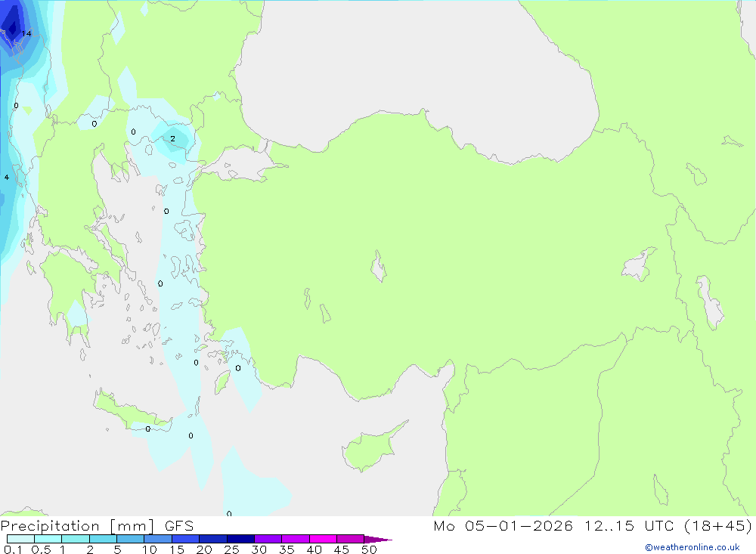
Task: Click the 10 legend scale label
Action: 150,549
